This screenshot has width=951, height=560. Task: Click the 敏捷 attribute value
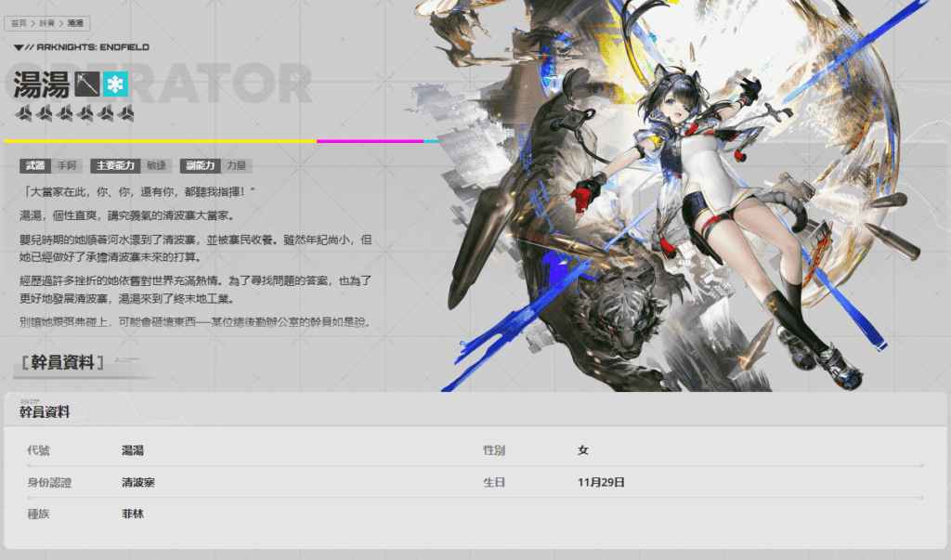pos(156,165)
